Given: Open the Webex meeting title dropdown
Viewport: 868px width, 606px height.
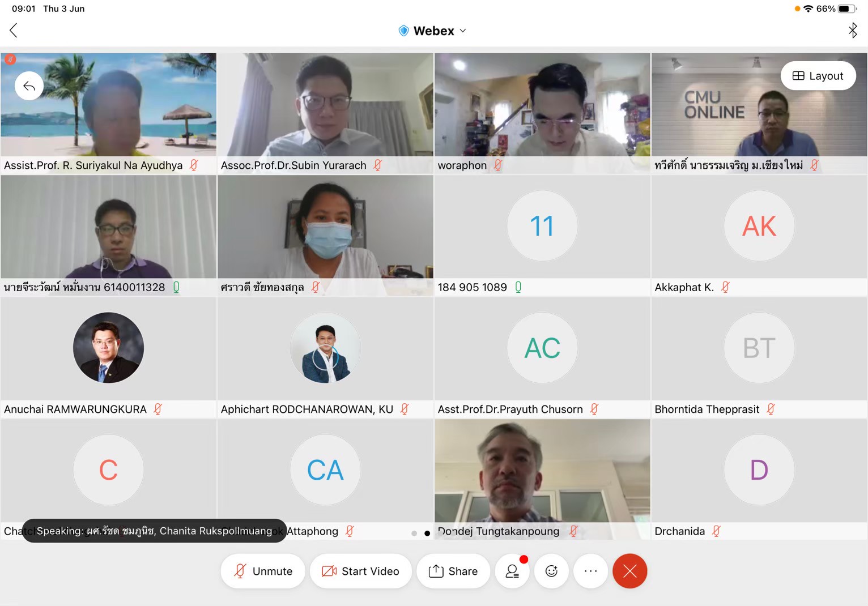Looking at the screenshot, I should click(x=433, y=31).
